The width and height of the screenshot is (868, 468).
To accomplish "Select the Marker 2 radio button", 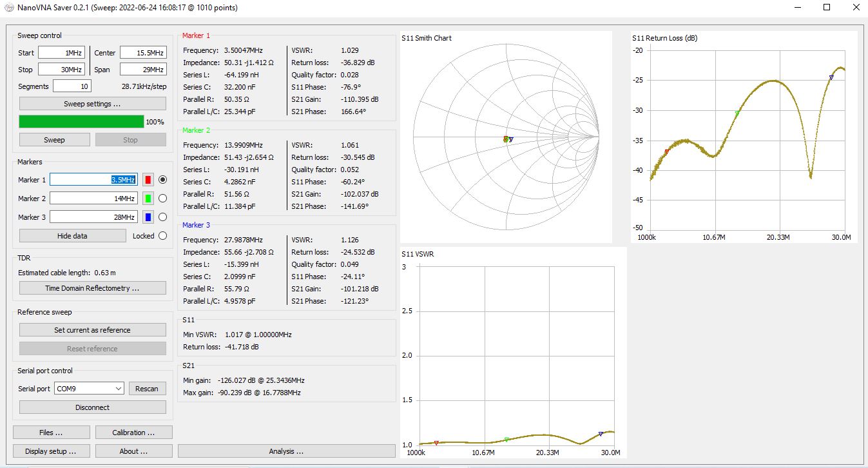I will tap(162, 199).
